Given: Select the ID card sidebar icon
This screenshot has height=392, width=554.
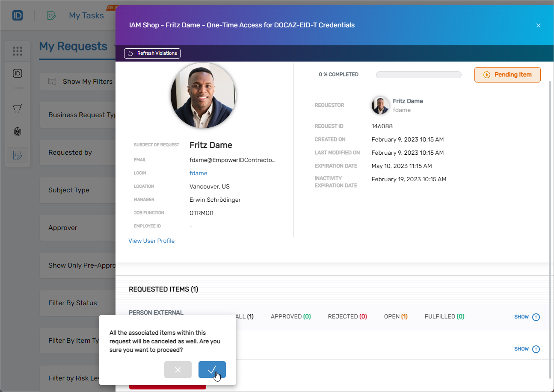Looking at the screenshot, I should (18, 74).
